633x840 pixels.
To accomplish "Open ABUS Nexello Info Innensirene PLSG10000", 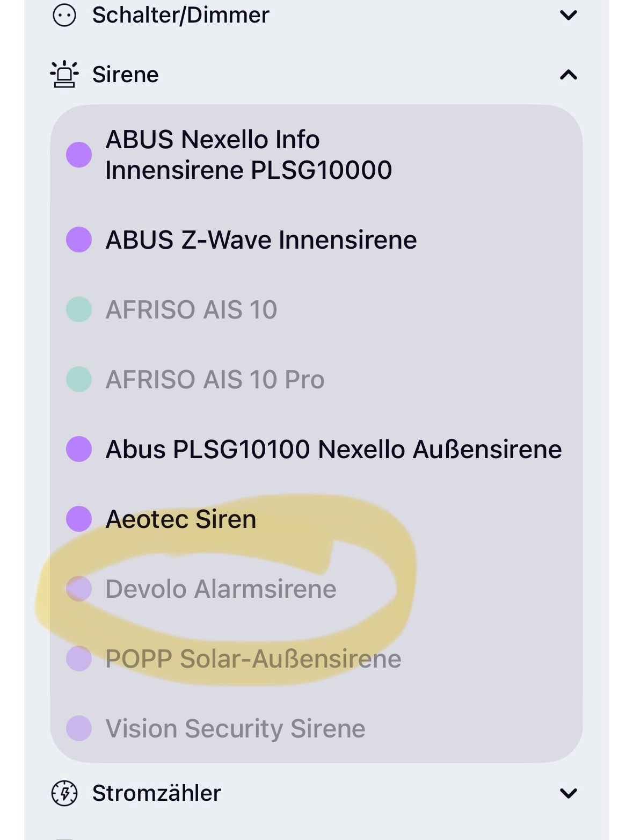I will coord(249,155).
